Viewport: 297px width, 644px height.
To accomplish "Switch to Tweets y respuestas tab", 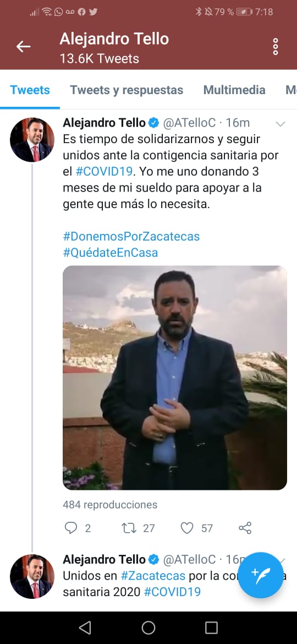I will [x=127, y=90].
